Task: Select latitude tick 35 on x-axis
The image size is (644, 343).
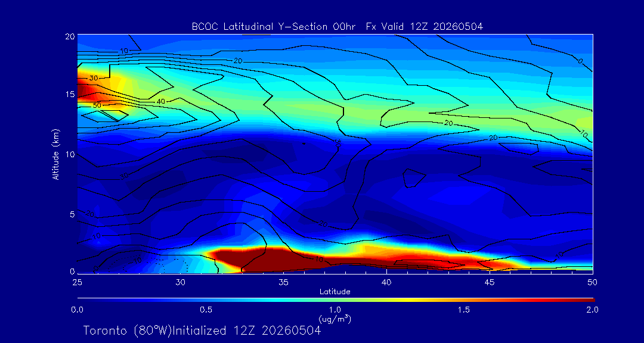Action: (283, 282)
